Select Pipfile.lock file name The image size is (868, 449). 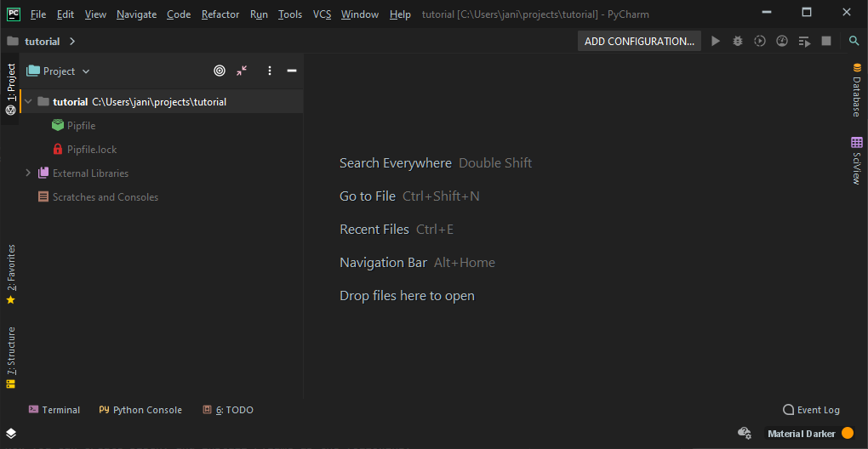[92, 150]
